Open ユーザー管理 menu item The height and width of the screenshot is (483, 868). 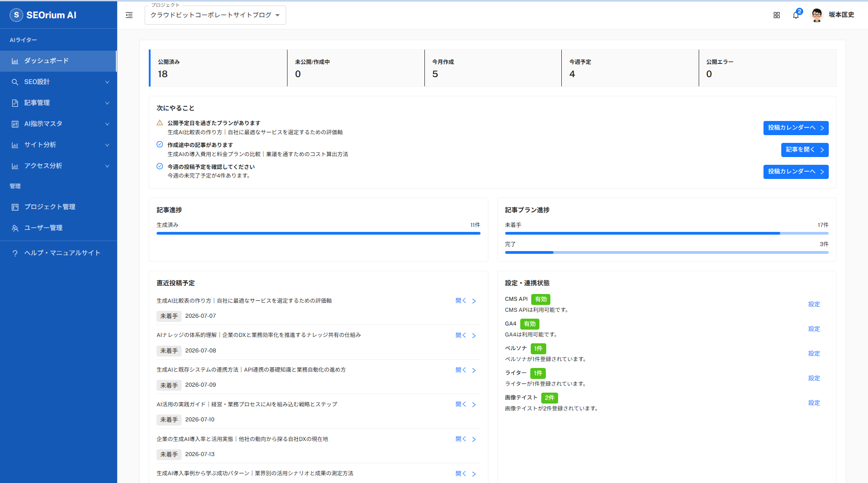(58, 228)
